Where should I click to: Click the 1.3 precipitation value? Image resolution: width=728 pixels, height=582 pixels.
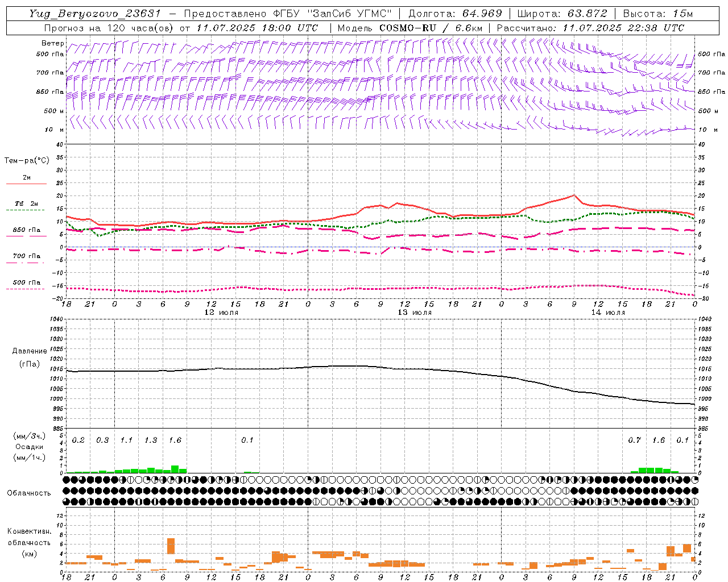click(151, 440)
